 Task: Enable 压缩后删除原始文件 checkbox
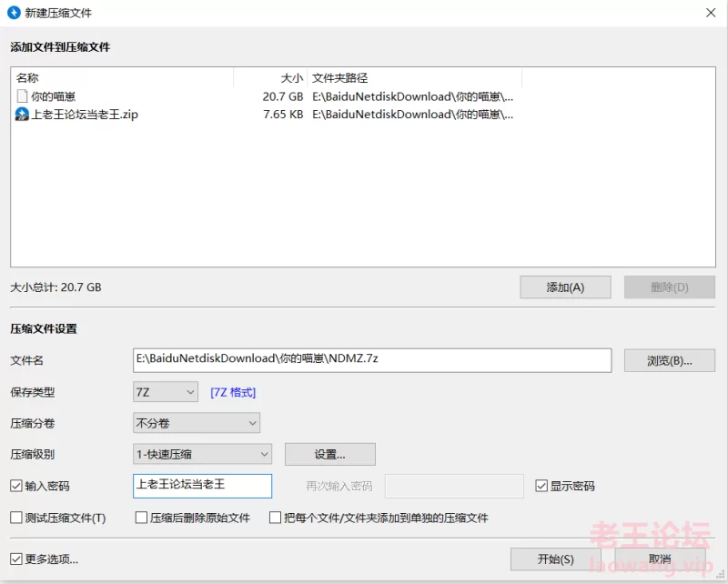click(141, 518)
